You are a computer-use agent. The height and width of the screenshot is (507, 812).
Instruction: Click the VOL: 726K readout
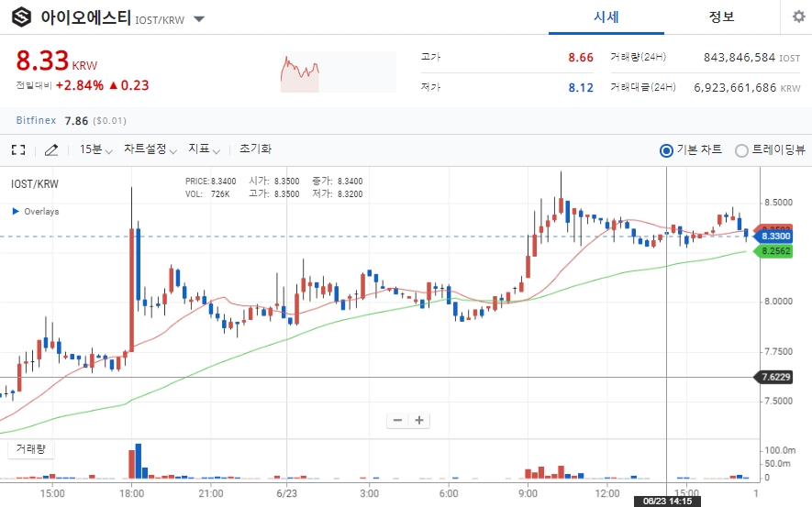point(207,194)
